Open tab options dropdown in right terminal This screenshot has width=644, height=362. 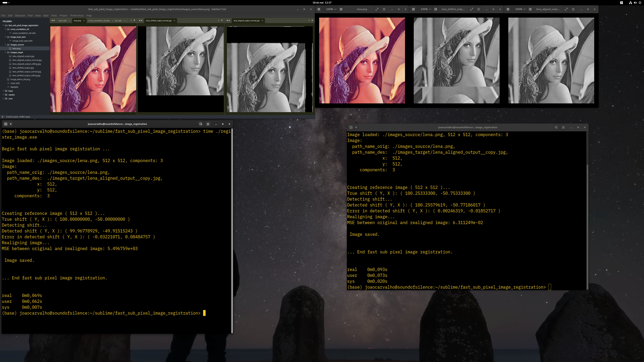click(x=356, y=127)
